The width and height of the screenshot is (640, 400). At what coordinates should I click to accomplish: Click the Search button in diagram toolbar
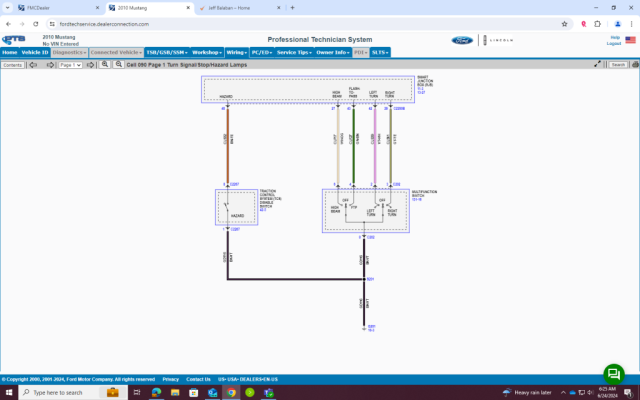[x=618, y=64]
